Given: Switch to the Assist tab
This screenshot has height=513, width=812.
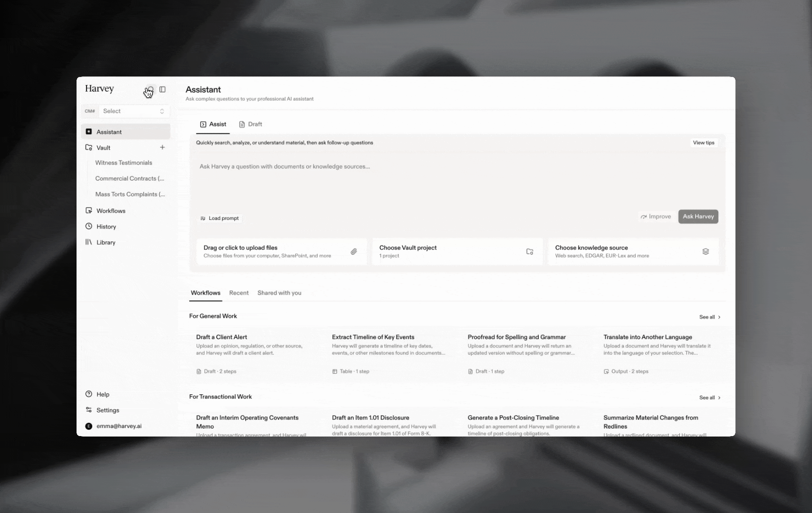Looking at the screenshot, I should (x=213, y=124).
